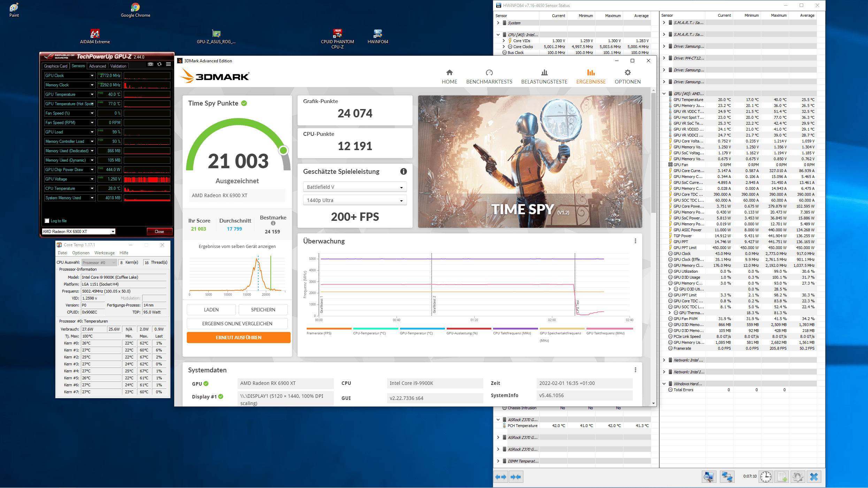This screenshot has height=488, width=868.
Task: Click the Time Spy preview image
Action: pos(530,162)
